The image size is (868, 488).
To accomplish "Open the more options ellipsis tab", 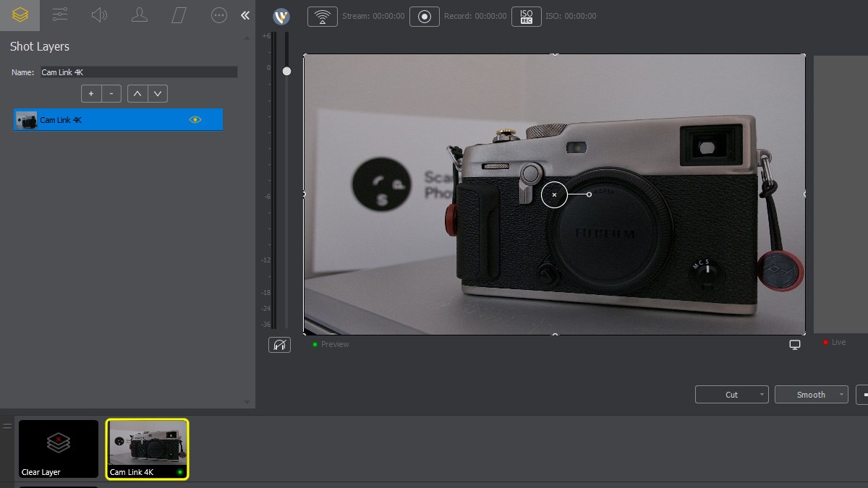I will coord(218,15).
